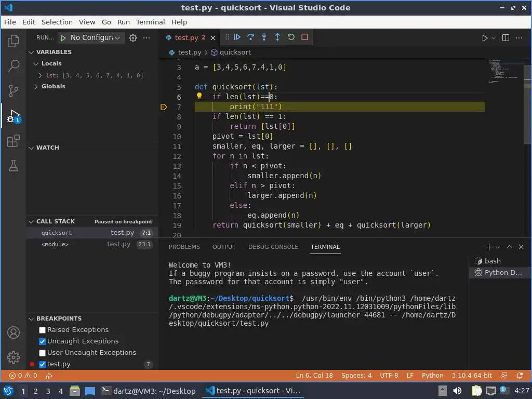Open the File menu
Screen dimensions: 532x399
(x=10, y=22)
